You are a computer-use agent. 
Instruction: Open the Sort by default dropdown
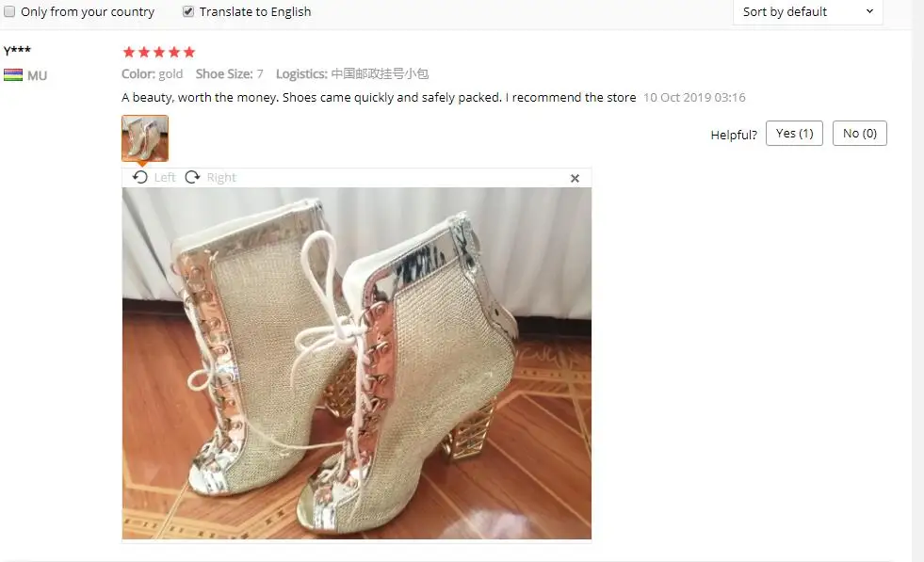coord(807,12)
